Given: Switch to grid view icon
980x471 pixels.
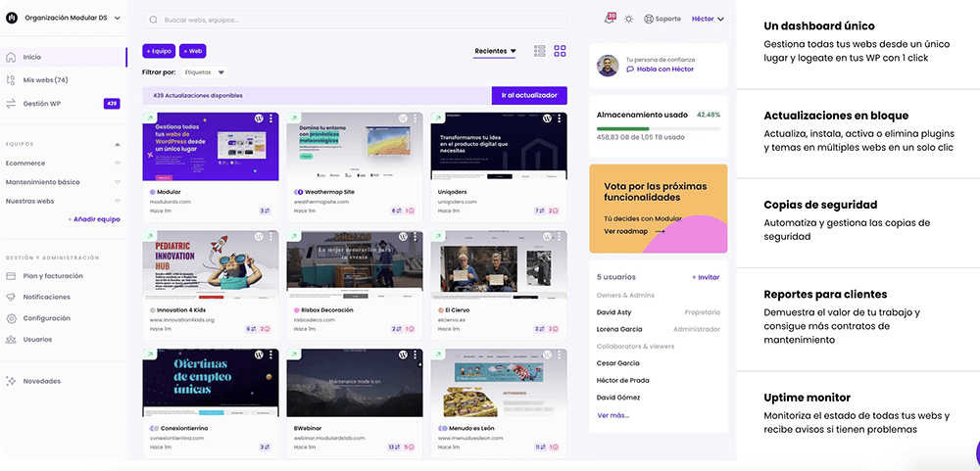Looking at the screenshot, I should (x=560, y=51).
